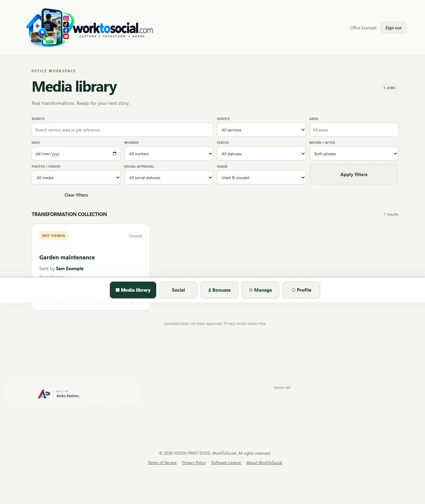The height and width of the screenshot is (504, 425).
Task: Switch to the Manage tab
Action: click(260, 290)
